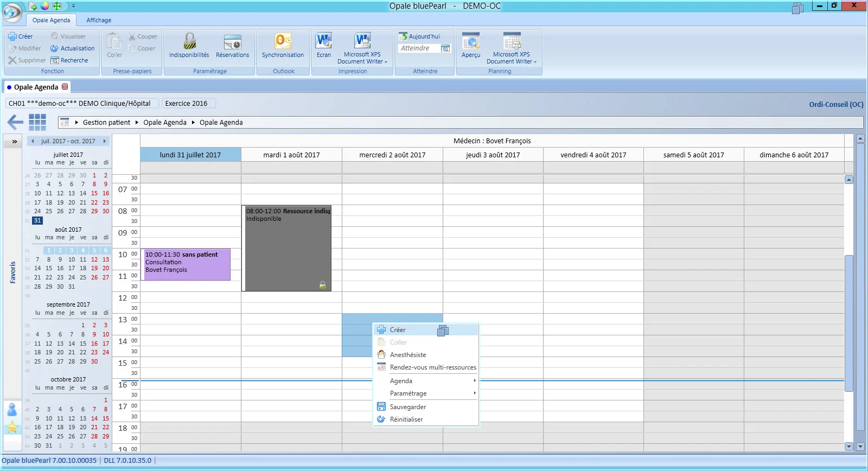
Task: Click the outer scrollbar up arrow
Action: pos(860,139)
